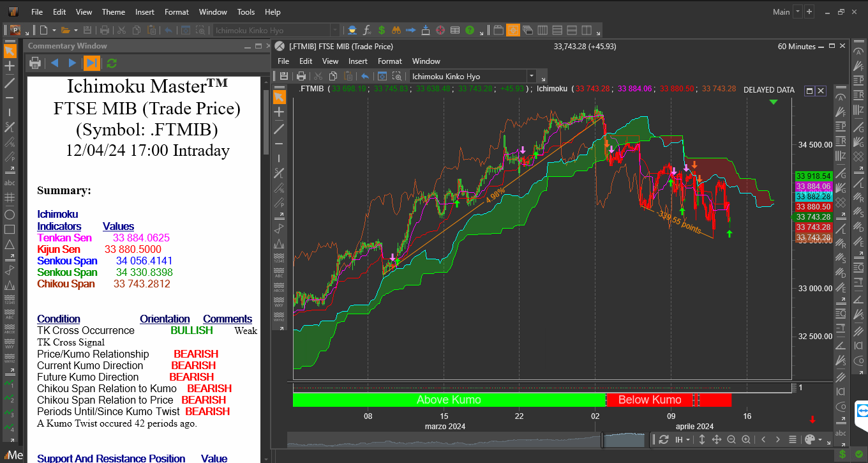Launch the green dollar System Tester icon
This screenshot has height=463, width=868.
click(382, 30)
